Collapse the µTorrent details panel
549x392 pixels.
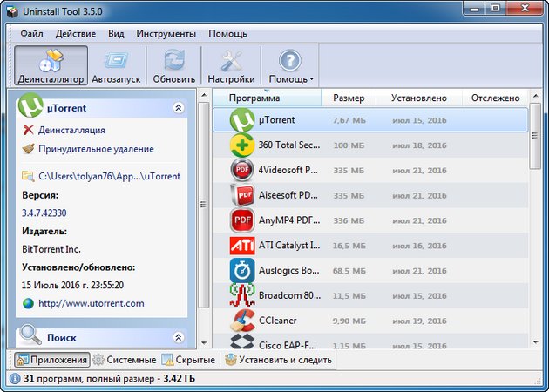pos(179,108)
